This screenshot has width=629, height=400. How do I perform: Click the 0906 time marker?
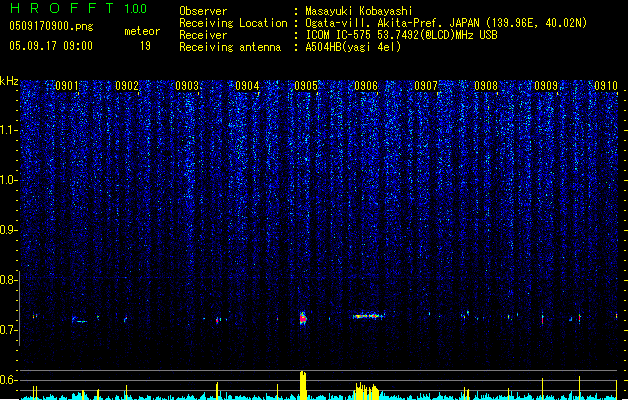(366, 86)
